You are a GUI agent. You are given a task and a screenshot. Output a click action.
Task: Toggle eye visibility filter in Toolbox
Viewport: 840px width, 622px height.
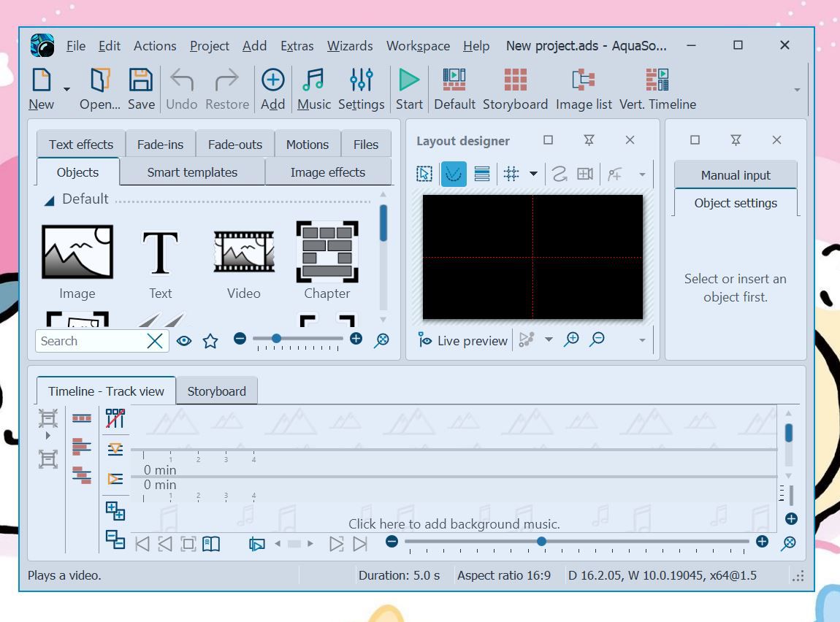point(184,340)
